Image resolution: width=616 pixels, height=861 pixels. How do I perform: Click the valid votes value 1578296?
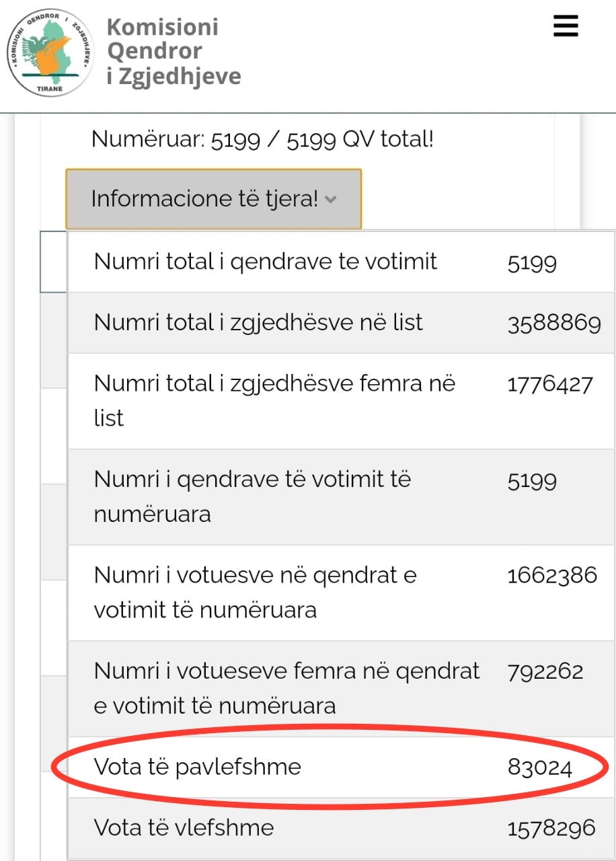(551, 828)
